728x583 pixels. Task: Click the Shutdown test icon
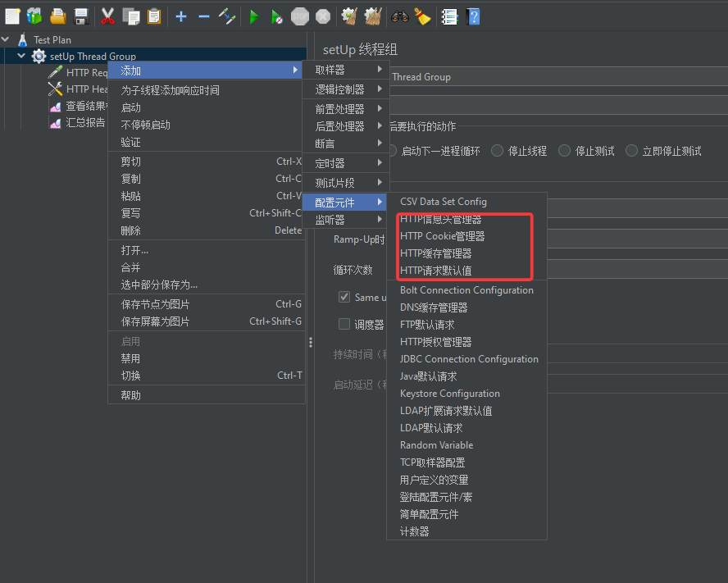tap(323, 16)
